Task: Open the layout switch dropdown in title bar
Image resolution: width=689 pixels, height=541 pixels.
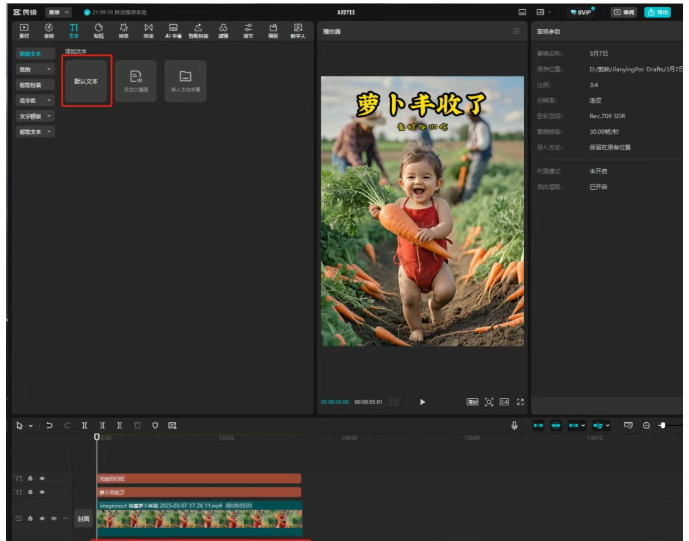Action: click(x=544, y=12)
